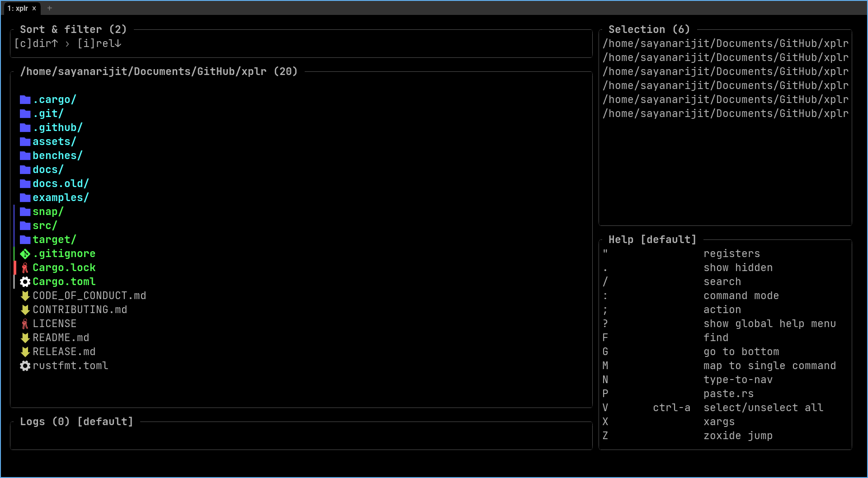Select the .git/ directory name

click(x=48, y=114)
